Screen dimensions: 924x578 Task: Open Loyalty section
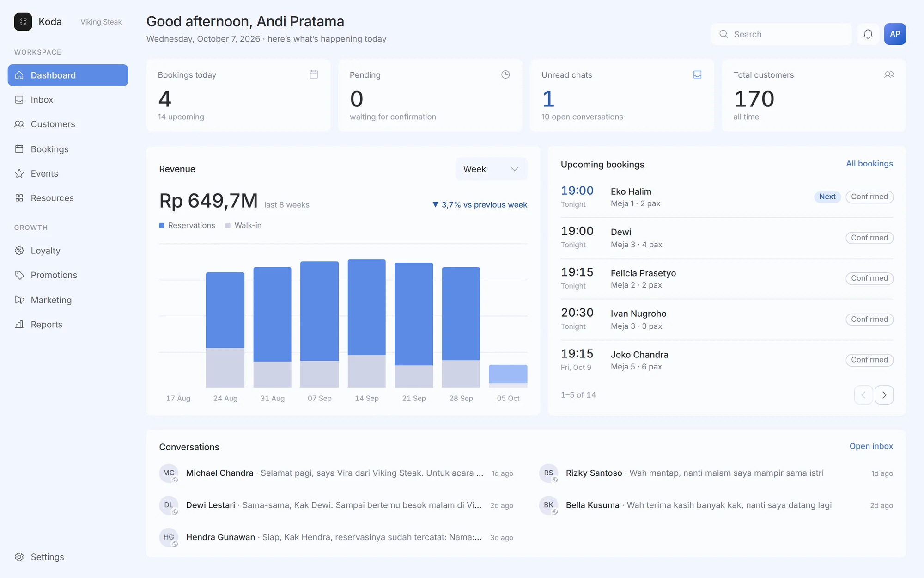[68, 251]
